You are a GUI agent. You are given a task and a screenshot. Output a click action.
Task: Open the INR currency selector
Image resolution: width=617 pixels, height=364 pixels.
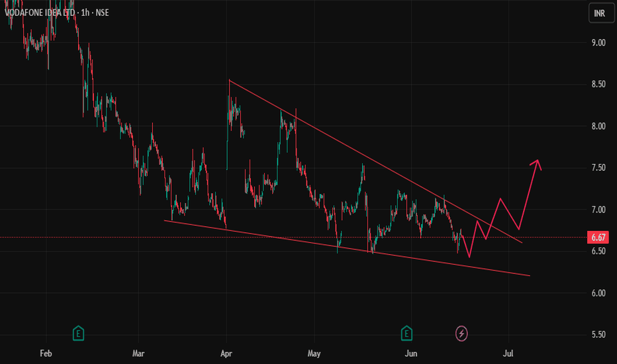pos(601,13)
